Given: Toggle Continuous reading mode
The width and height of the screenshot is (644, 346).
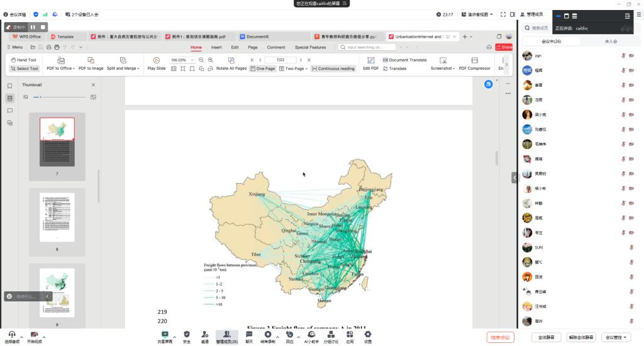Looking at the screenshot, I should 333,69.
